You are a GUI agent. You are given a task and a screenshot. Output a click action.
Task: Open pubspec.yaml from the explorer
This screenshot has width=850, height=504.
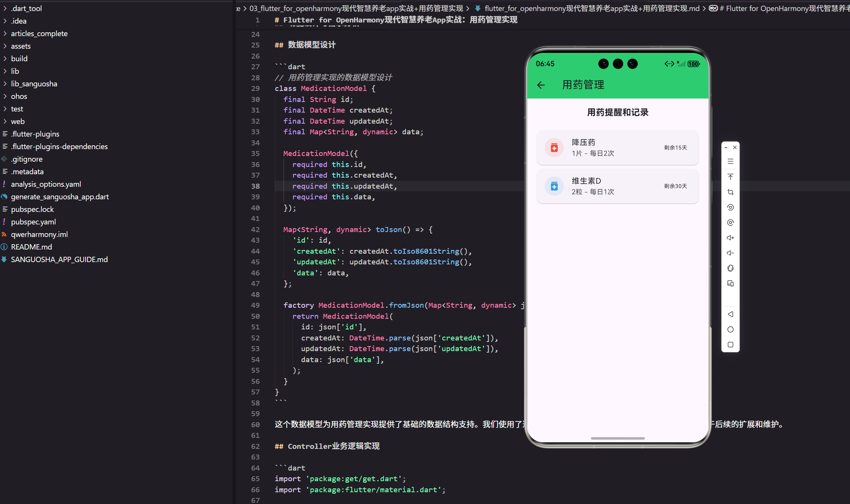point(33,222)
